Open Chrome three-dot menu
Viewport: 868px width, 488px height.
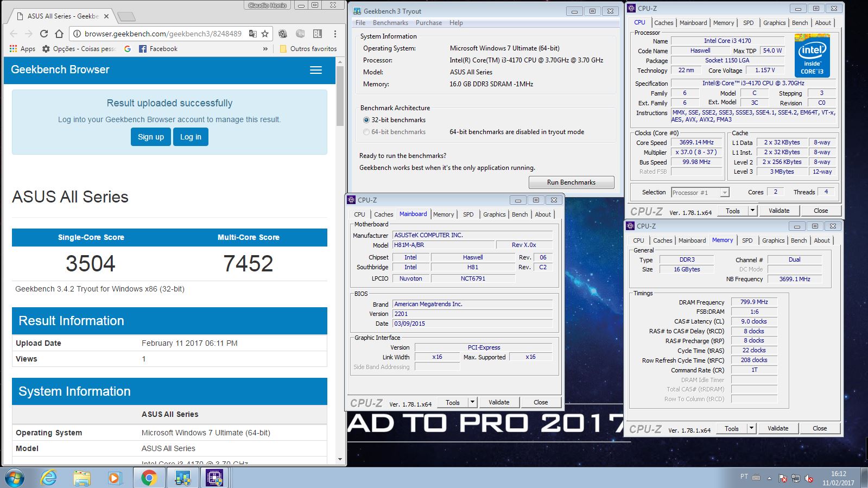click(335, 34)
